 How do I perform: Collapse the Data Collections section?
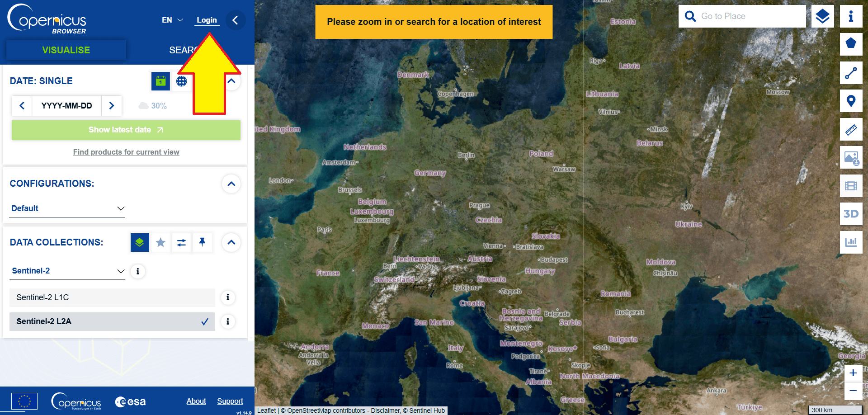(231, 242)
